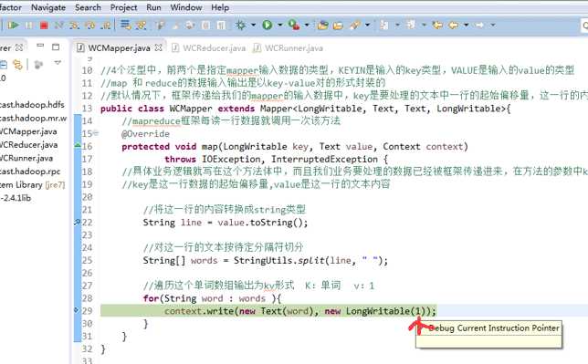Click the Last Edit Location icon

point(437,26)
